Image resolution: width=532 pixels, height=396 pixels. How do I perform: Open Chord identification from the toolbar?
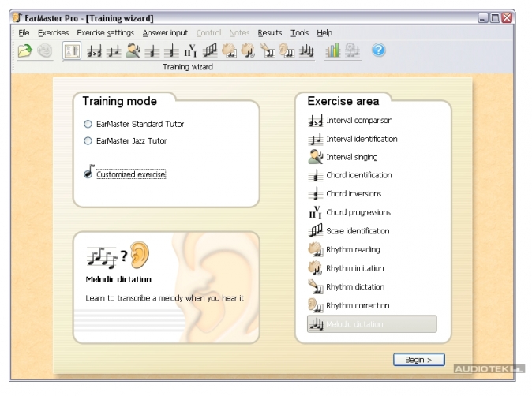(x=152, y=51)
